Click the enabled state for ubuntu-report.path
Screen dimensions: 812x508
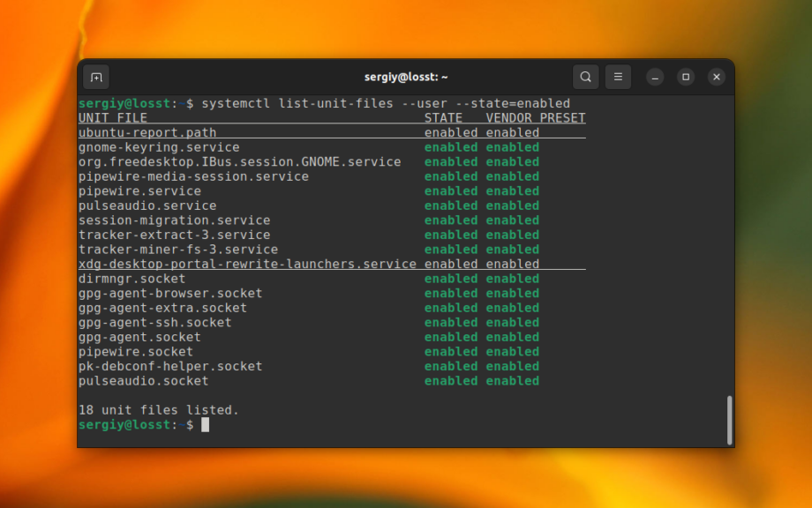tap(451, 132)
